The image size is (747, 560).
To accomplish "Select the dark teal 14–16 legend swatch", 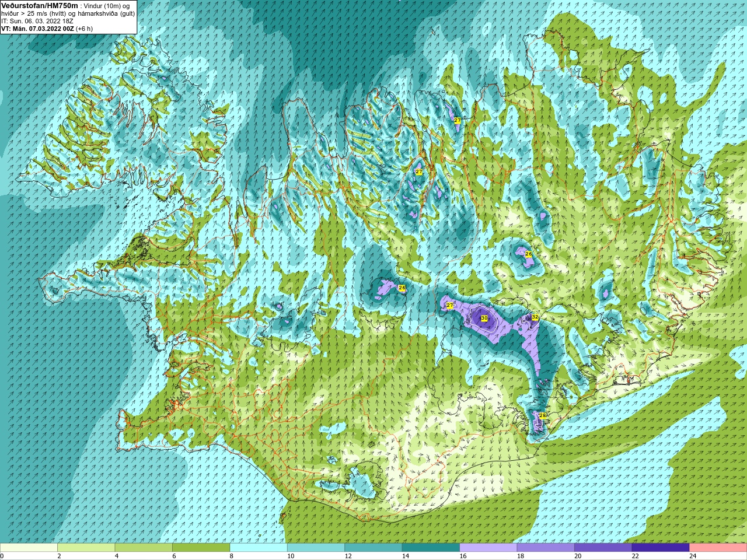I will (431, 548).
